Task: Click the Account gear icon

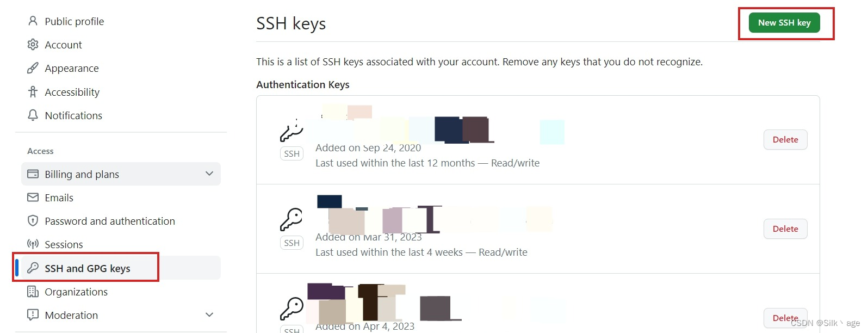Action: click(33, 44)
